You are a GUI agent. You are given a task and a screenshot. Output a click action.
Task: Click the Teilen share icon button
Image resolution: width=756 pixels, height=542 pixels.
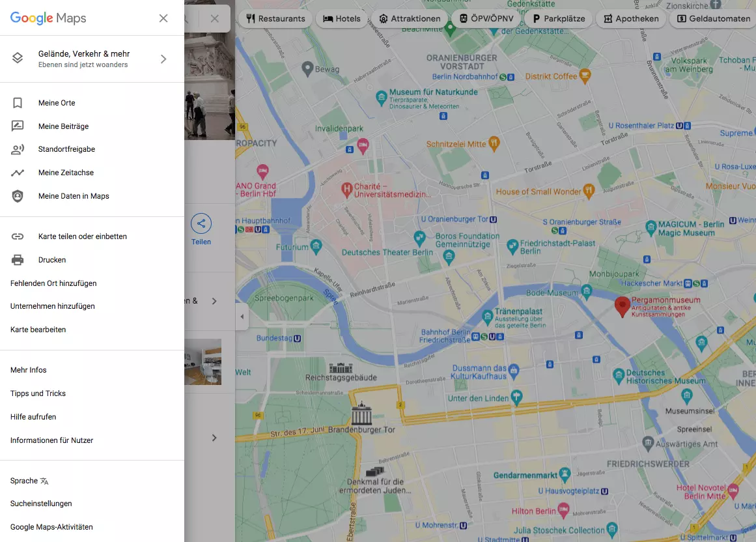pos(201,224)
